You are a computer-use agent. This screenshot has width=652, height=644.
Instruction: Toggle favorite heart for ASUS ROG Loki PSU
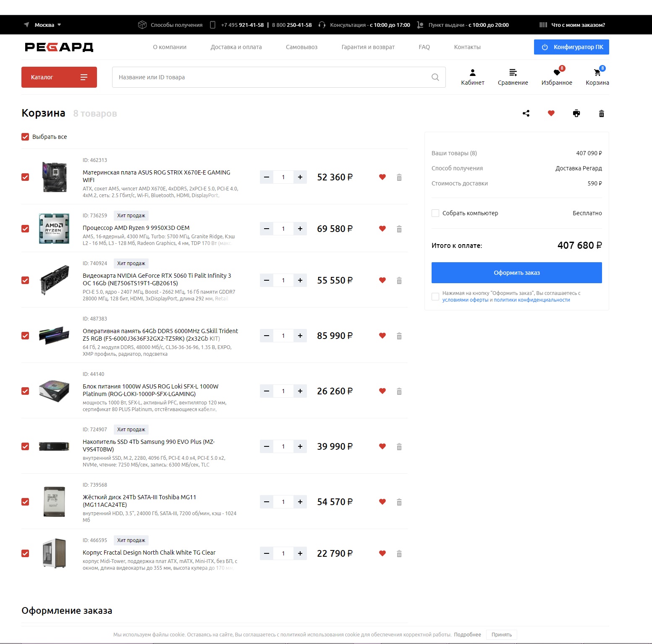pos(382,391)
